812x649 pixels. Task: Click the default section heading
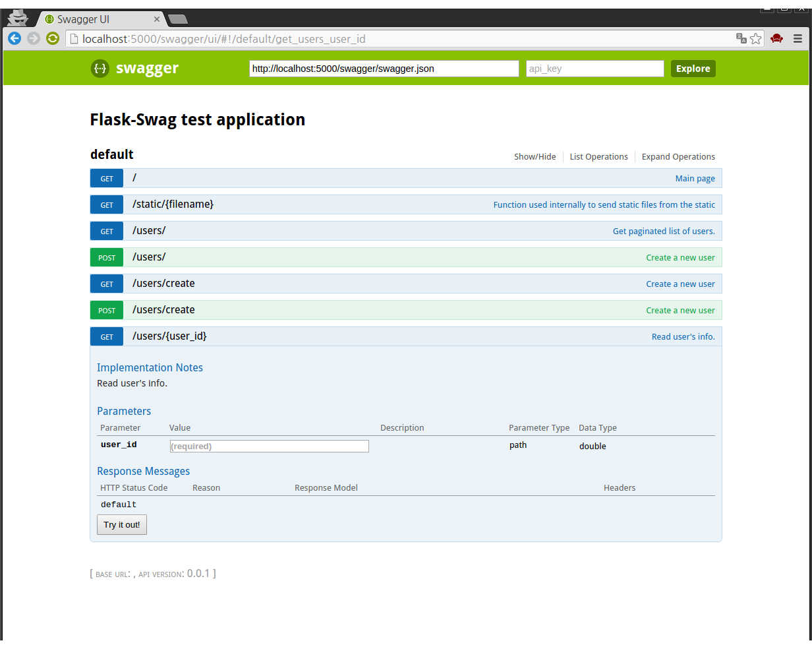[x=112, y=154]
